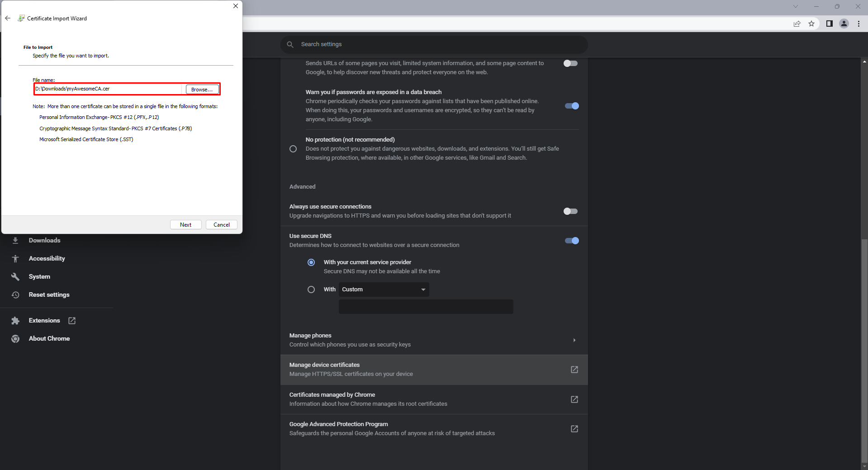
Task: Select With your current service provider option
Action: point(311,262)
